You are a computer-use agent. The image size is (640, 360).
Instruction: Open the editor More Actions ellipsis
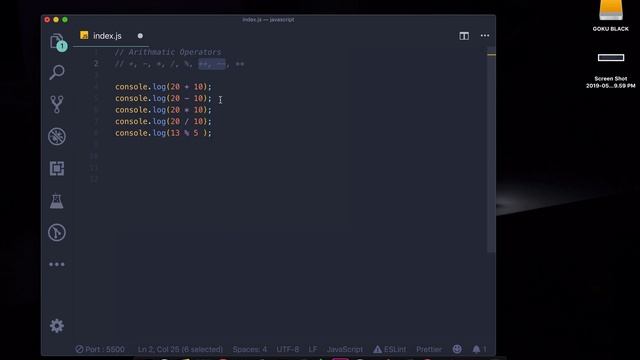pyautogui.click(x=485, y=36)
